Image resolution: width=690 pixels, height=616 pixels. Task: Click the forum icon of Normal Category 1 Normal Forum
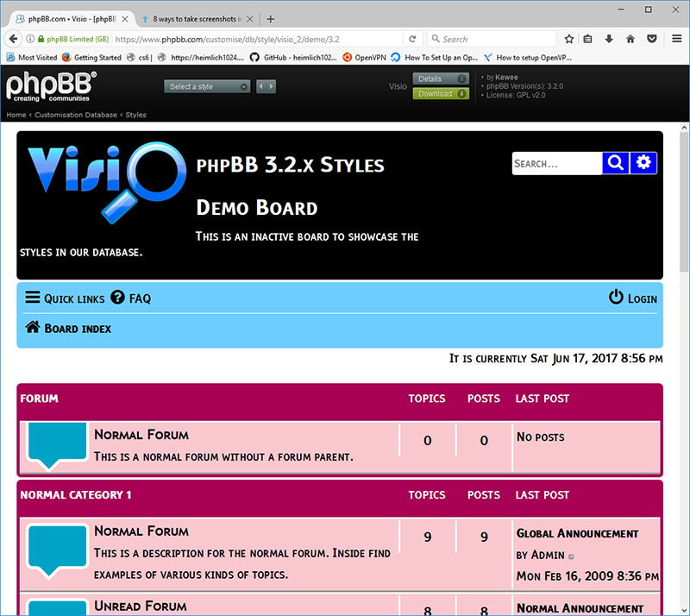point(57,550)
